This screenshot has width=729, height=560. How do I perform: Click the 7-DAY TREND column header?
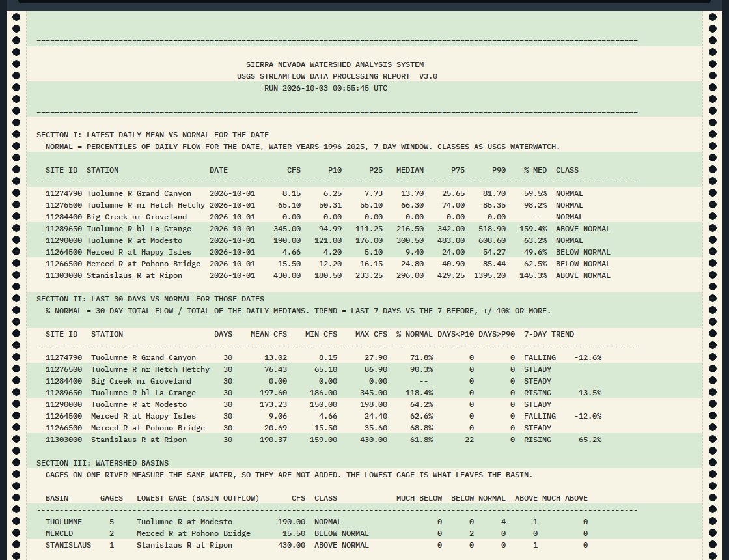click(x=549, y=335)
